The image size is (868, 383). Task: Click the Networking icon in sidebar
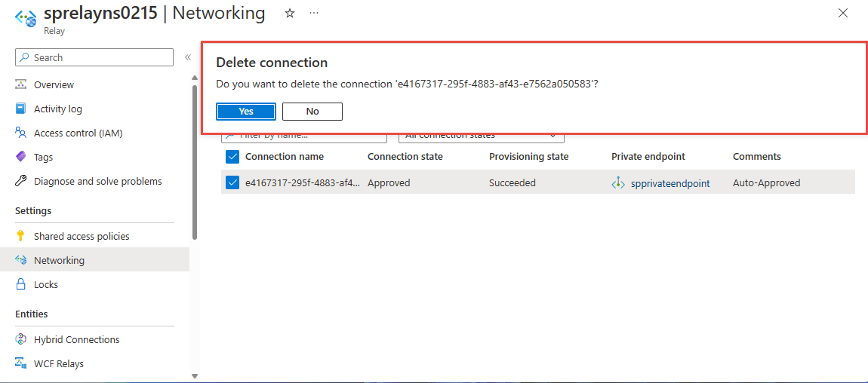(21, 260)
